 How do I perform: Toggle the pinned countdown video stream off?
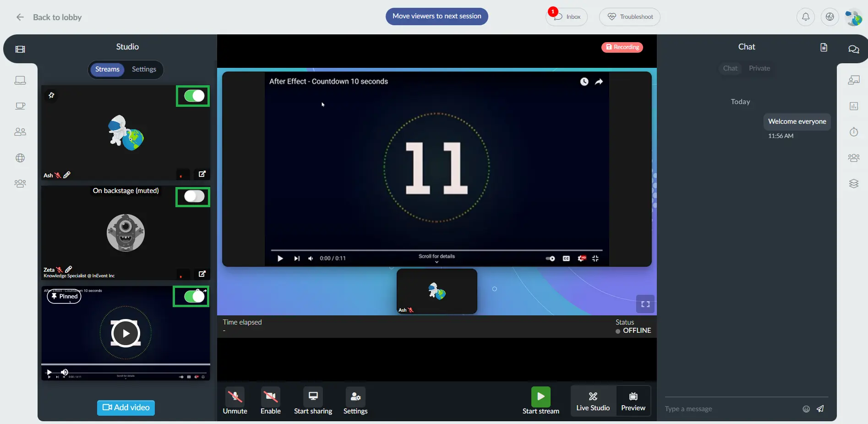point(194,297)
